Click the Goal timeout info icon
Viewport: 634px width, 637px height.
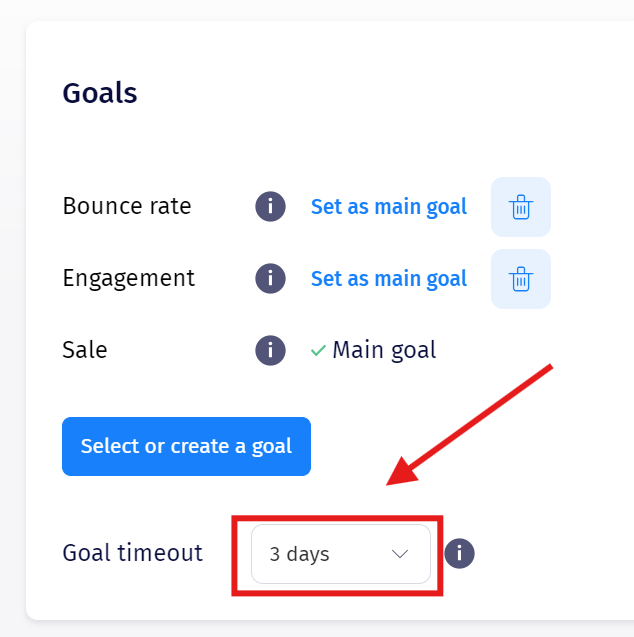pos(459,553)
